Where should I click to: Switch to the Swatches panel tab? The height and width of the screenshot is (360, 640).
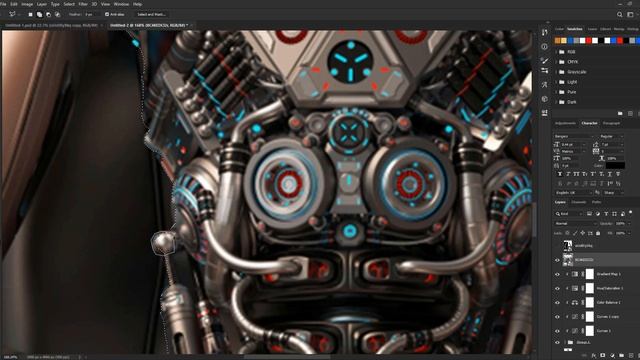point(575,29)
